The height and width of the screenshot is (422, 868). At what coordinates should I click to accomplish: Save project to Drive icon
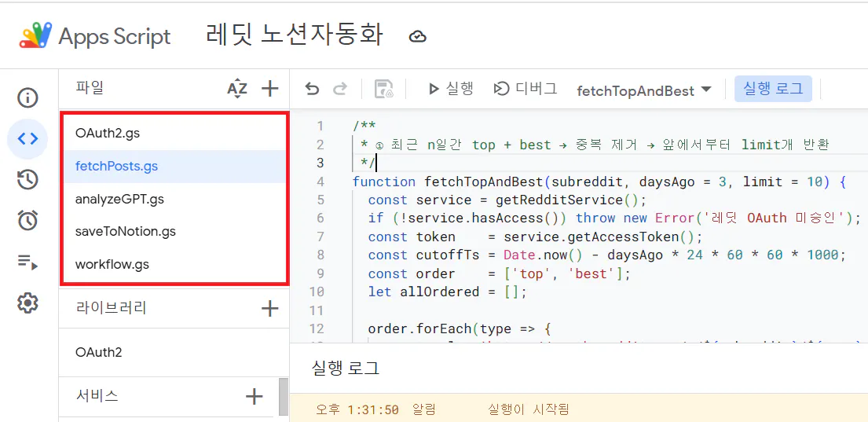tap(383, 89)
